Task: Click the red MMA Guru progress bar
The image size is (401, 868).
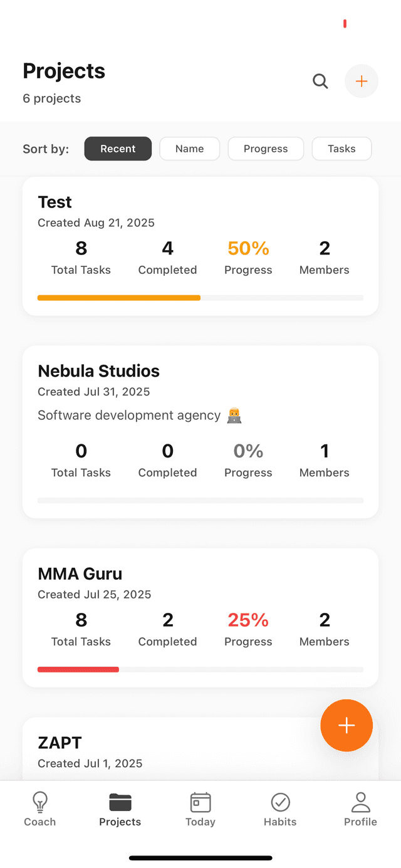Action: coord(78,669)
